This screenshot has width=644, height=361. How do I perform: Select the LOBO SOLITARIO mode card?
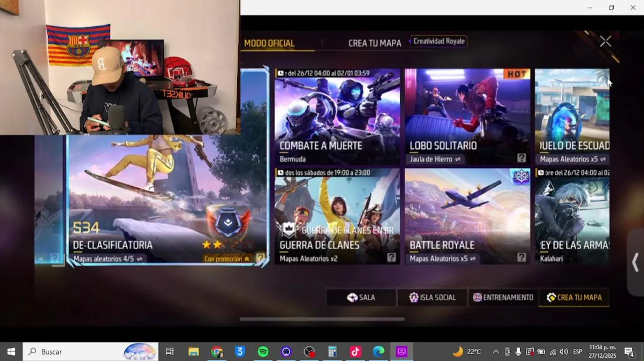click(x=467, y=117)
